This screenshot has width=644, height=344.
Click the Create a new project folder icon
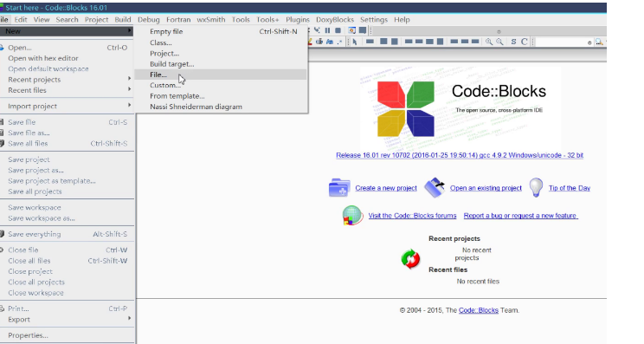coord(339,188)
